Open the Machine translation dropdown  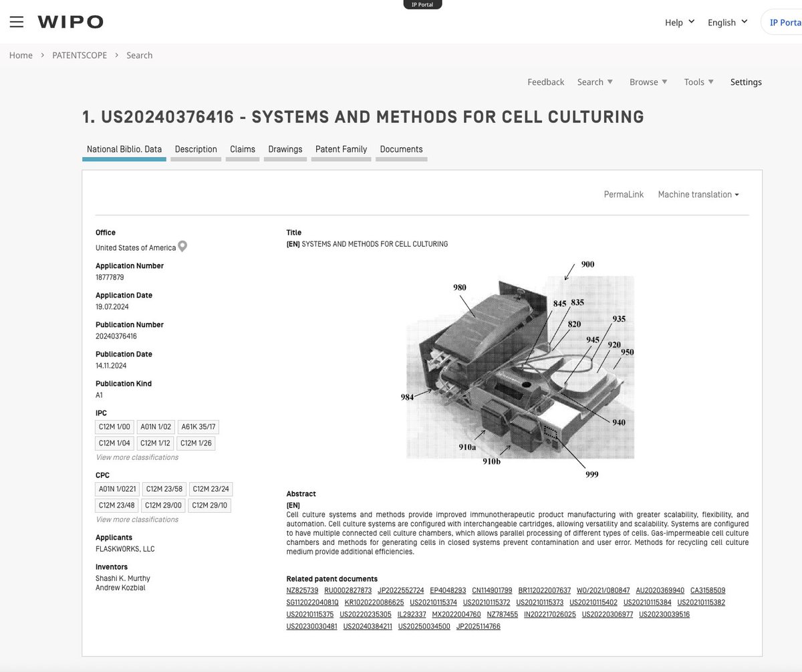698,194
